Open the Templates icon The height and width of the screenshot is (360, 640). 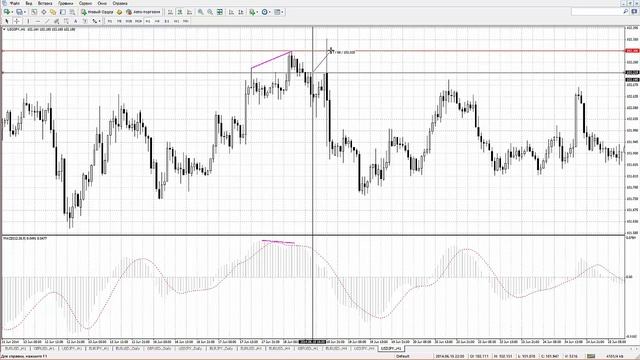click(277, 12)
